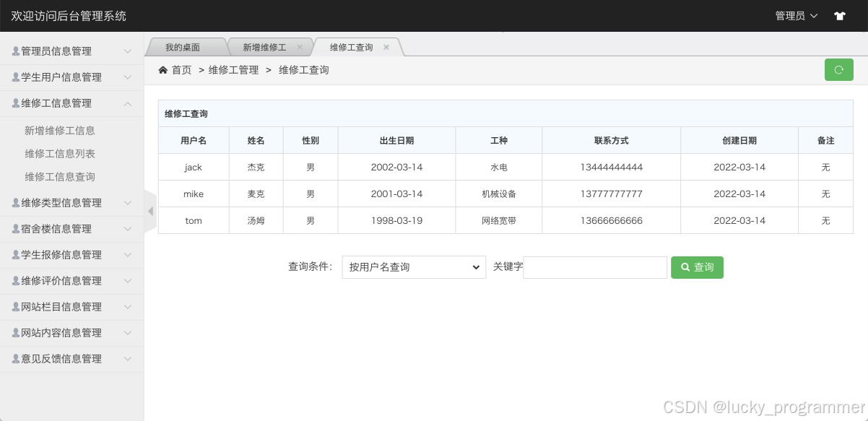
Task: Expand 意见反馈信息管理 chevron
Action: coord(128,359)
